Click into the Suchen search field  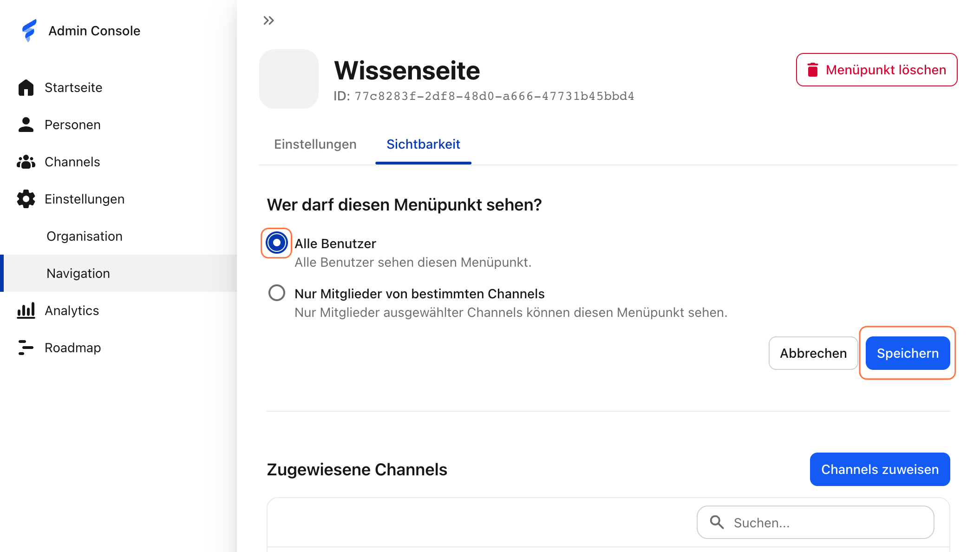click(815, 522)
